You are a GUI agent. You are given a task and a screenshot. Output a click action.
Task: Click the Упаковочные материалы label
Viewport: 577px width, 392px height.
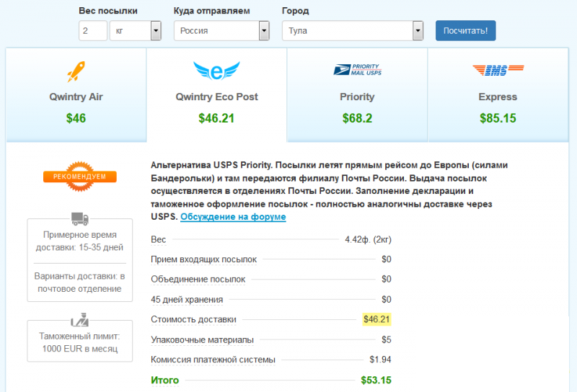click(x=202, y=340)
